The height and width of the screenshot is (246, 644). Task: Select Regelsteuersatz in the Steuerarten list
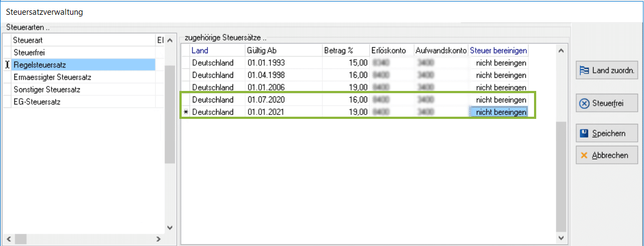coord(83,65)
